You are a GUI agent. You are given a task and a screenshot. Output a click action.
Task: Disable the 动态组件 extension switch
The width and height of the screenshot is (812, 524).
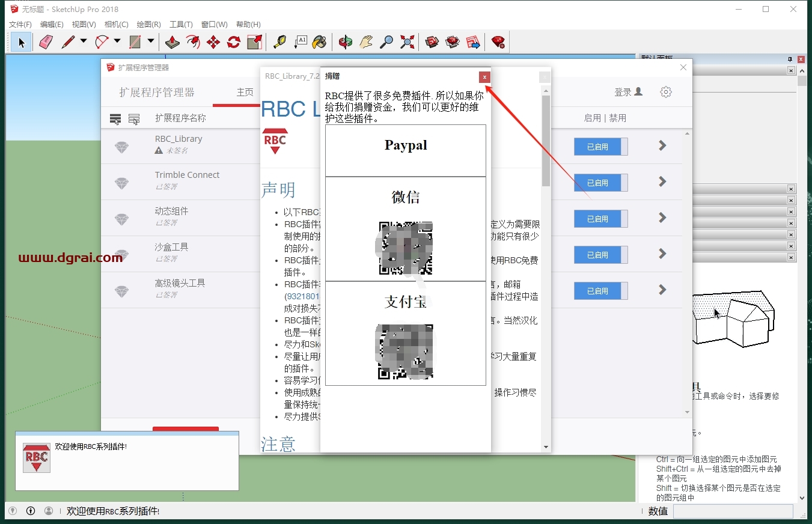pos(600,219)
